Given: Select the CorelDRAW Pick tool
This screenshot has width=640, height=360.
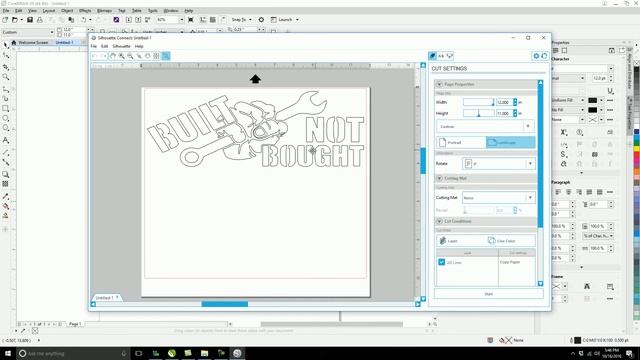Looking at the screenshot, I should pos(6,45).
